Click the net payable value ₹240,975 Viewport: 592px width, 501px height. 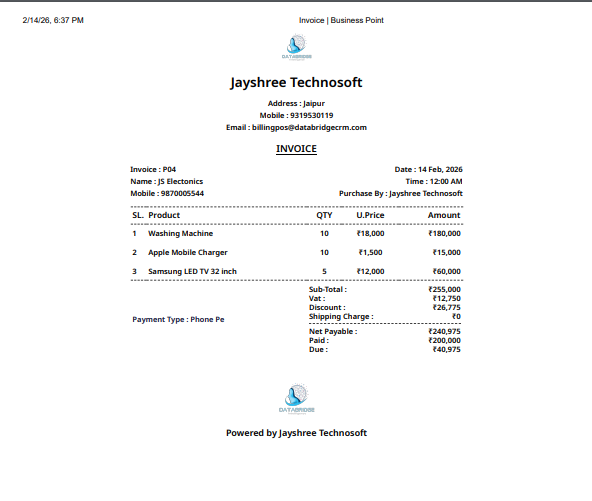tap(444, 332)
